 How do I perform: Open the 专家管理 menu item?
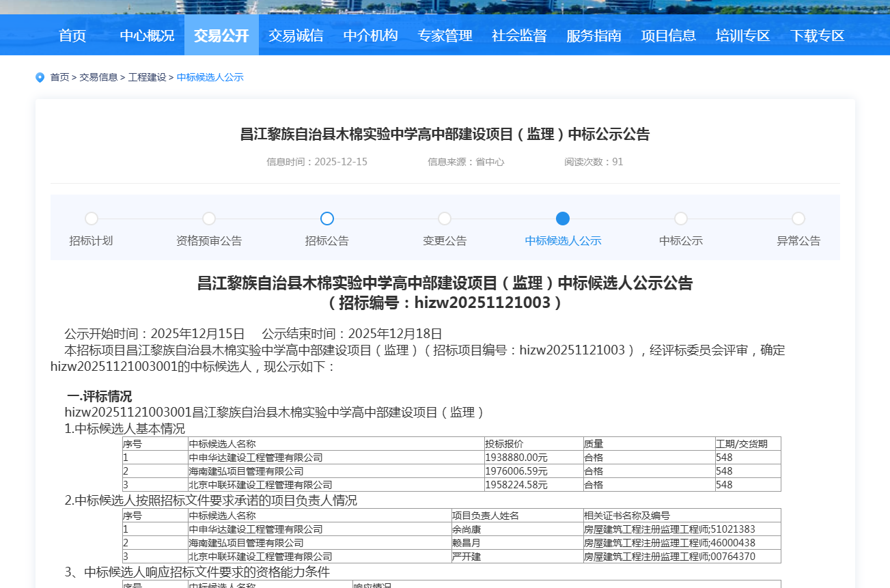(x=445, y=36)
